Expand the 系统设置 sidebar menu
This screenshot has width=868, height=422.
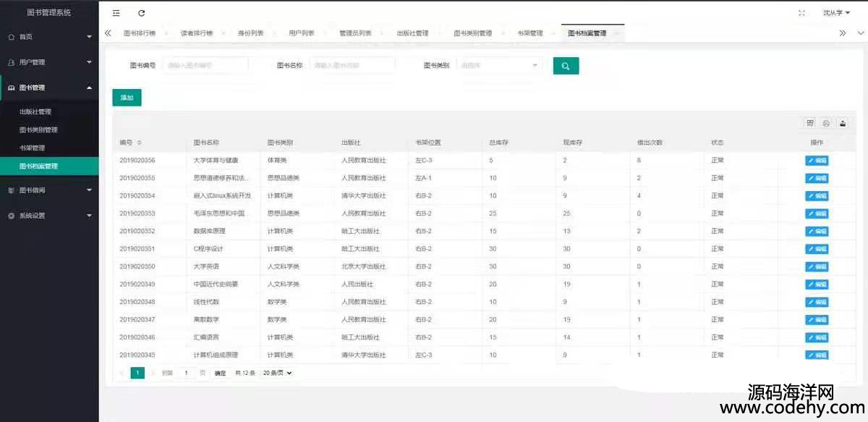pyautogui.click(x=49, y=216)
